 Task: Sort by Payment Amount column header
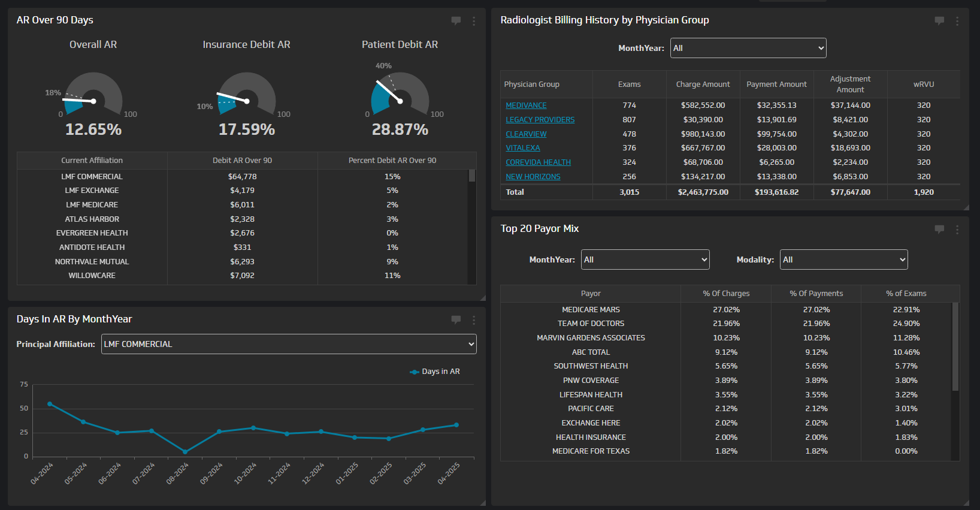point(777,85)
